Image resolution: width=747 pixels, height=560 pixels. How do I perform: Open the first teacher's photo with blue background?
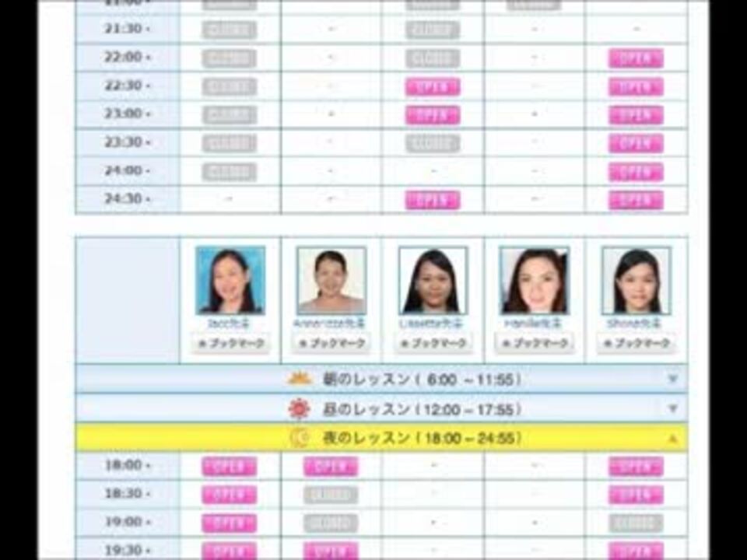230,280
